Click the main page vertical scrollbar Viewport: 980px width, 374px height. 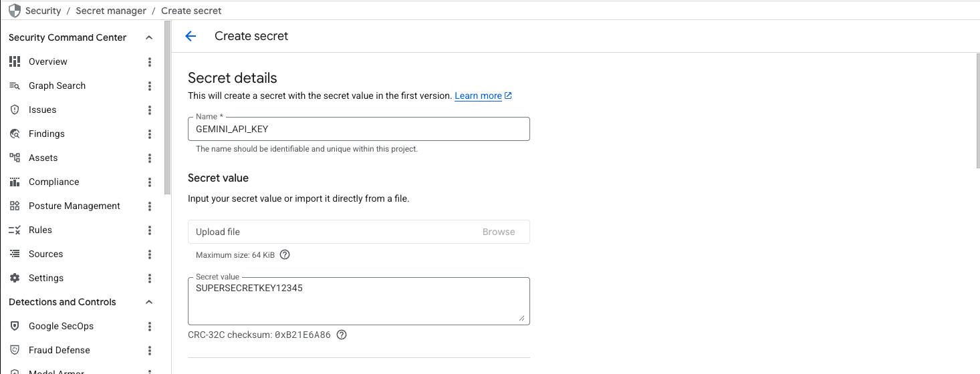(x=977, y=110)
